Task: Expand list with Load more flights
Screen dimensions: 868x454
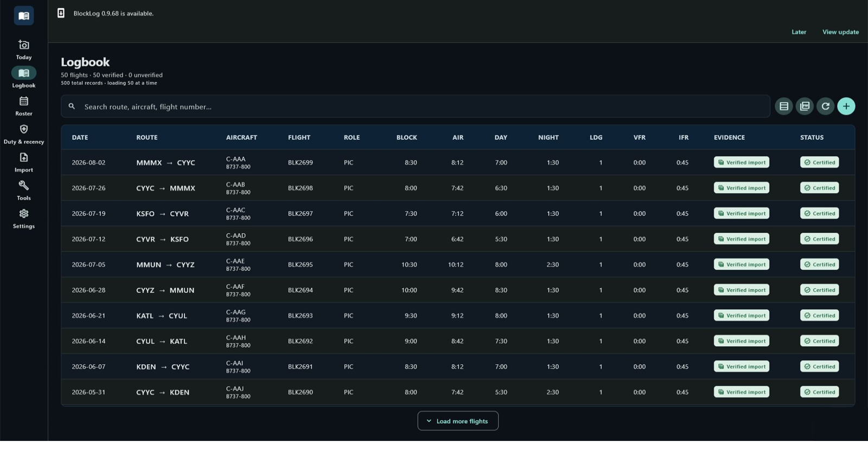Action: pos(458,421)
